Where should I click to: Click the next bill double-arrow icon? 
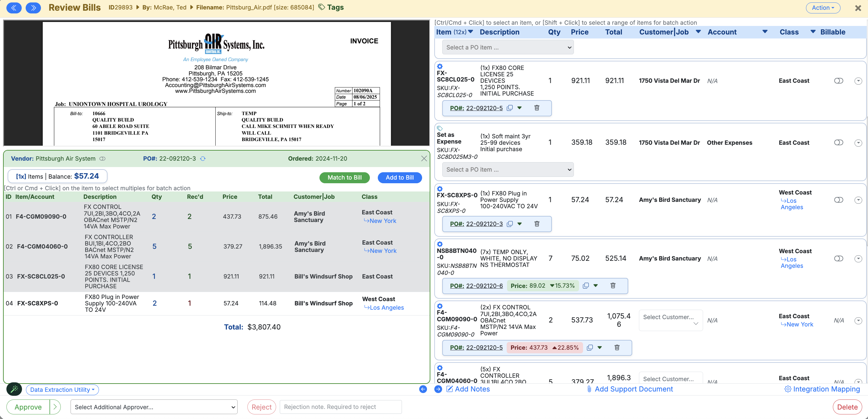coord(33,8)
